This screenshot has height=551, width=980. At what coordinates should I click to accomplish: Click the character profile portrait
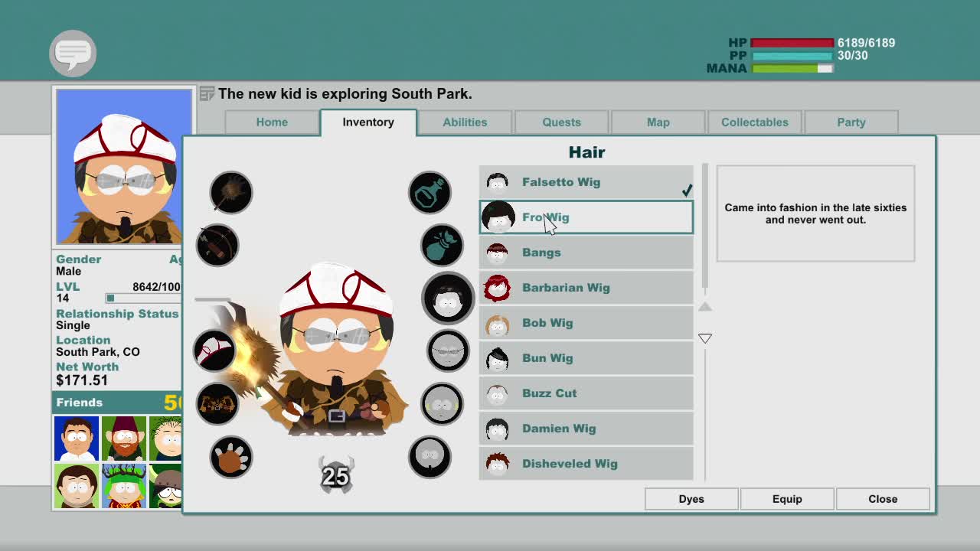point(124,166)
